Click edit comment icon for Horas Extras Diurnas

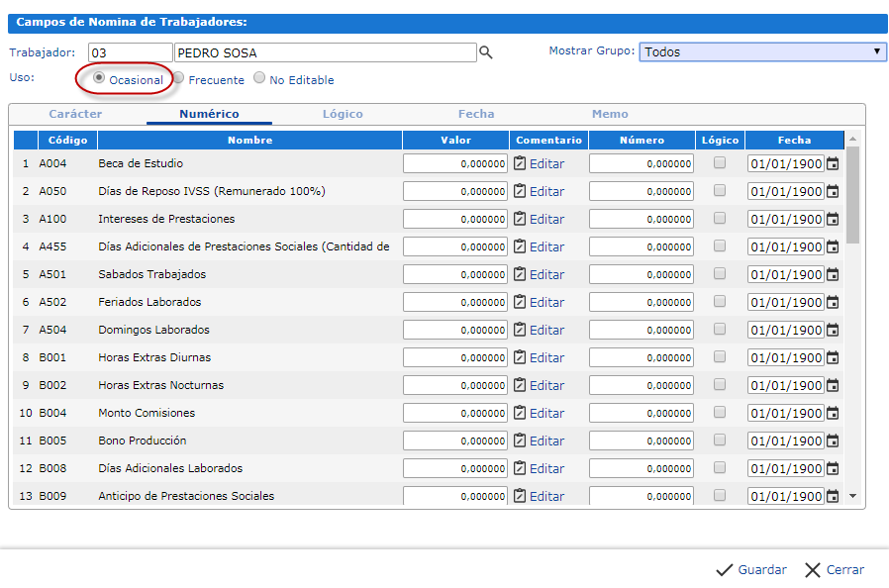521,357
